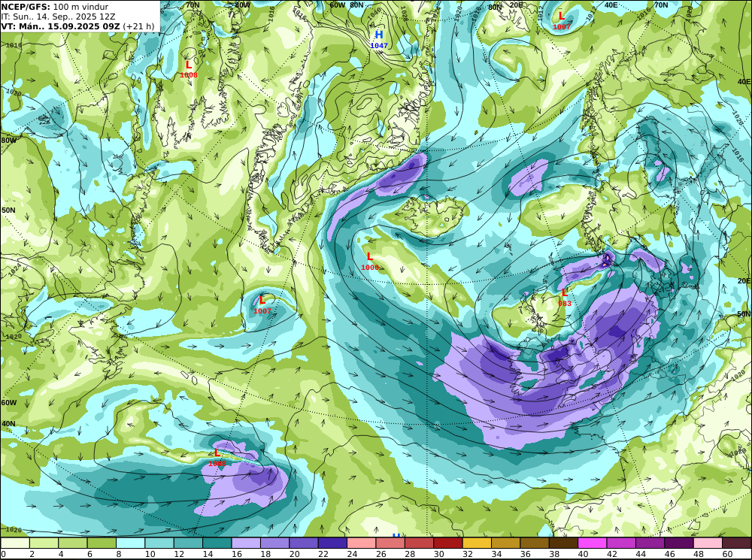Click the 'IT: Sun.. 14. Sep.. 2025 12Z' line

point(58,17)
